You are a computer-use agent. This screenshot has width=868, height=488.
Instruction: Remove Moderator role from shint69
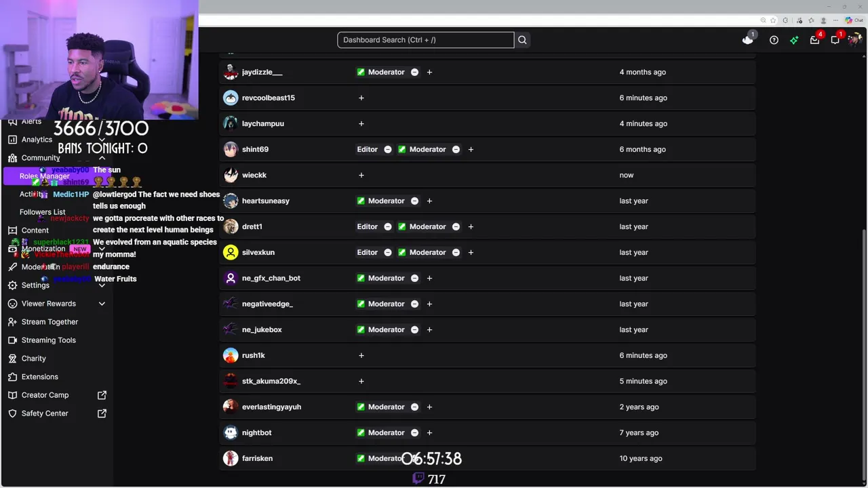(x=456, y=149)
